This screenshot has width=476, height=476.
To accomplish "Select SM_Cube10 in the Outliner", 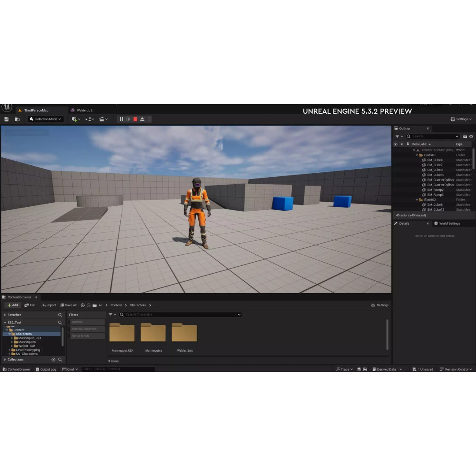I will (x=435, y=175).
